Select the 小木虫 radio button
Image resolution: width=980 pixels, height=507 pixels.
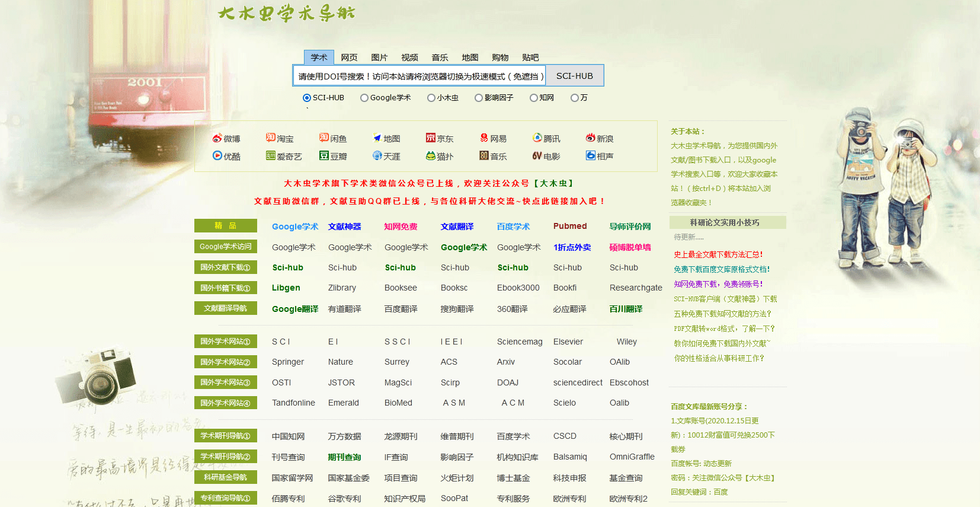pos(431,98)
